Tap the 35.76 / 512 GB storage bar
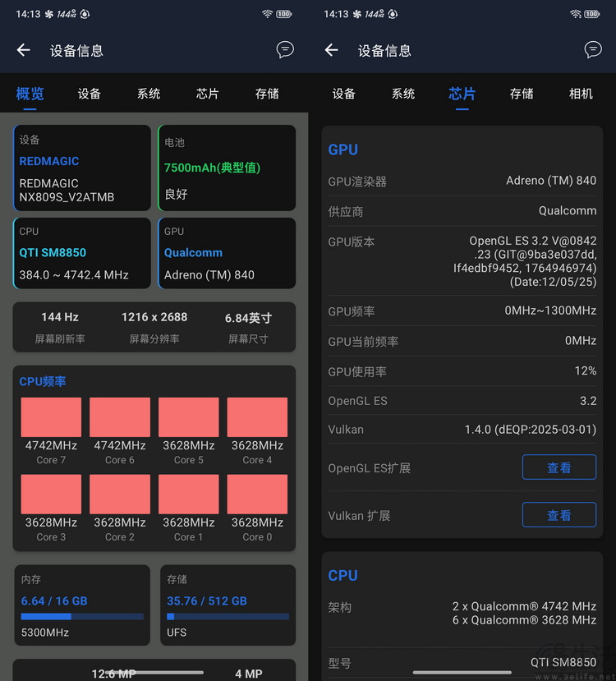This screenshot has height=681, width=616. click(x=228, y=616)
